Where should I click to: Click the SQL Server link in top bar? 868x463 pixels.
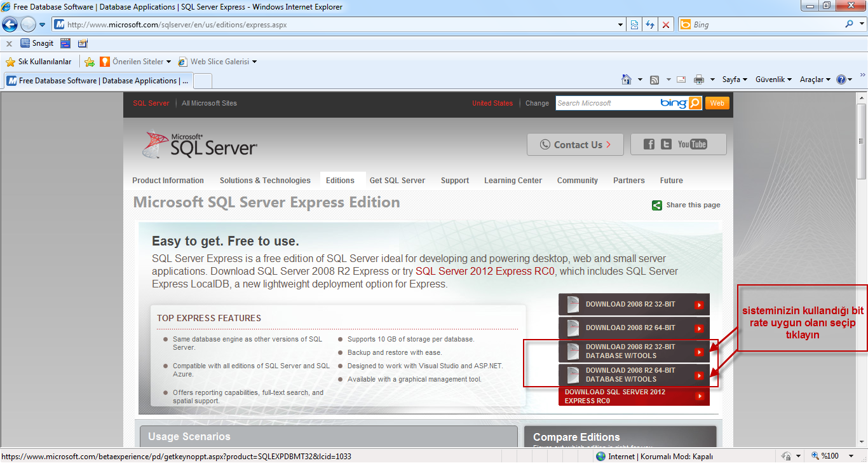pos(151,103)
